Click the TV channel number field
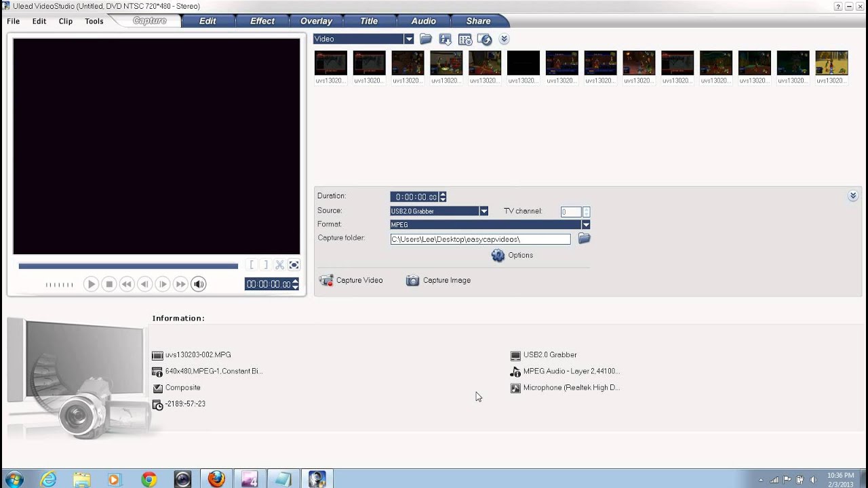Screen dimensions: 868x488 572,212
